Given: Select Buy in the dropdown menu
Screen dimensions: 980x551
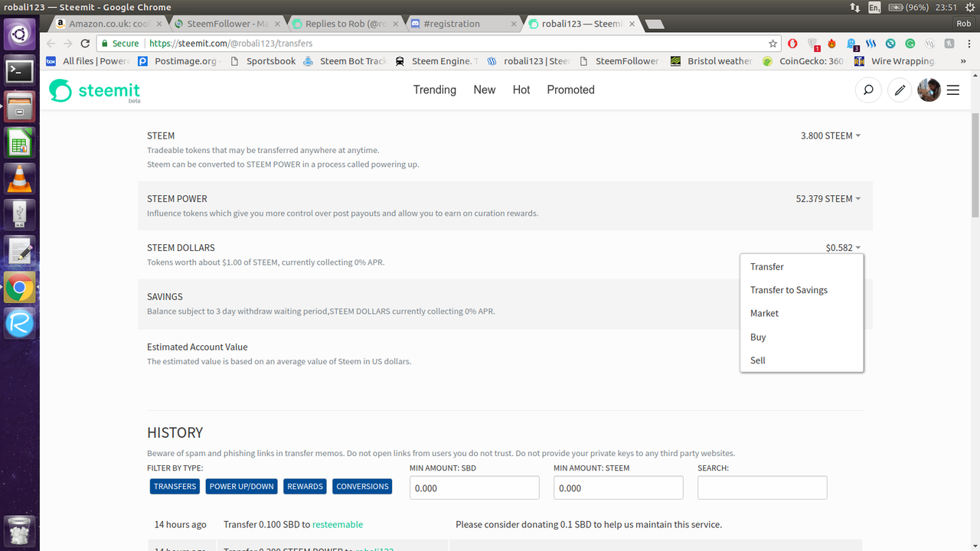Looking at the screenshot, I should point(802,337).
